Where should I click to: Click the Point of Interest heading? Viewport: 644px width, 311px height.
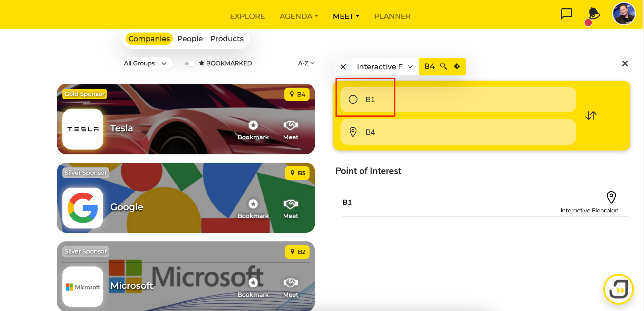tap(368, 171)
